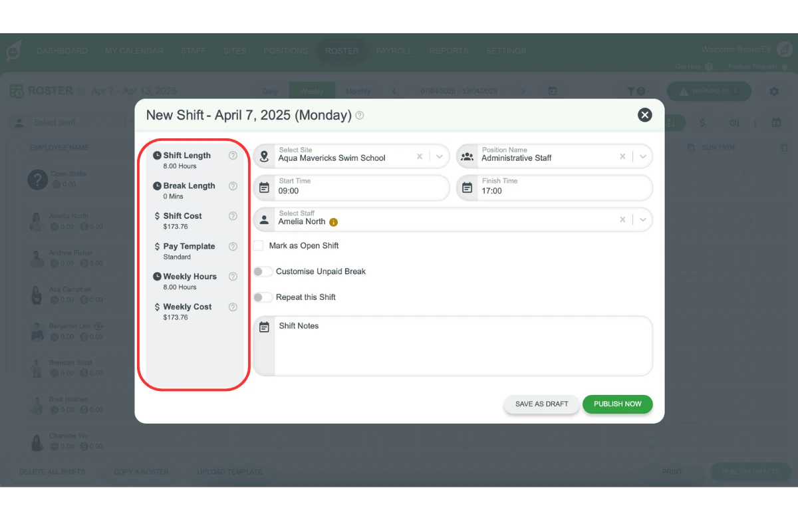Click the info badge beside Amelia North
The width and height of the screenshot is (798, 532).
tap(334, 222)
